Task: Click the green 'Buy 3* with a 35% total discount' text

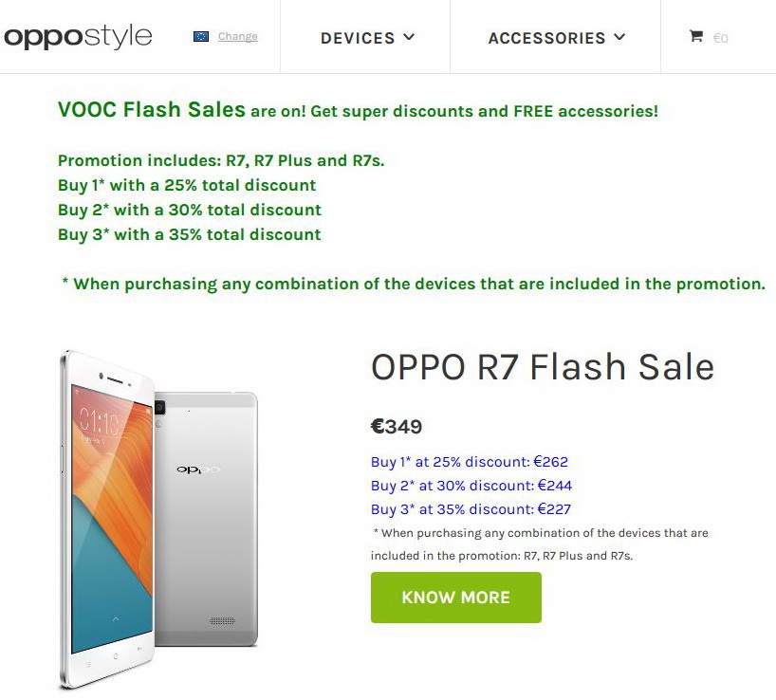Action: pyautogui.click(x=190, y=234)
